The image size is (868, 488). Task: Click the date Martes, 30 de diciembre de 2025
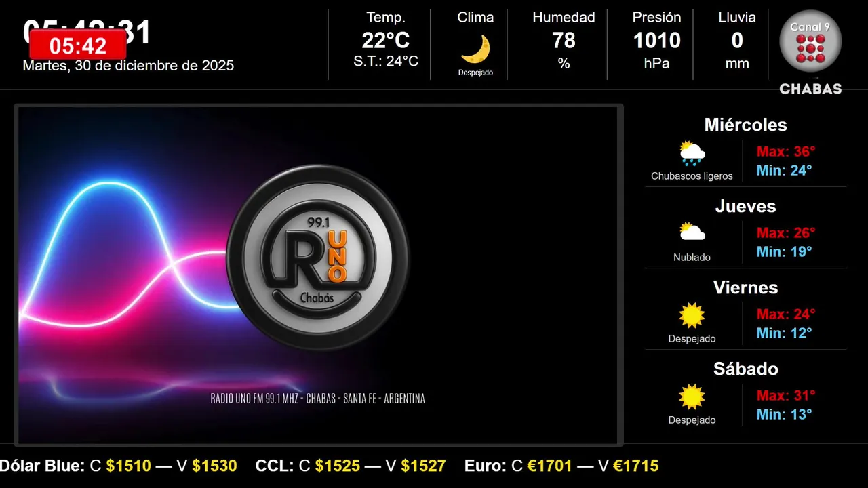128,66
